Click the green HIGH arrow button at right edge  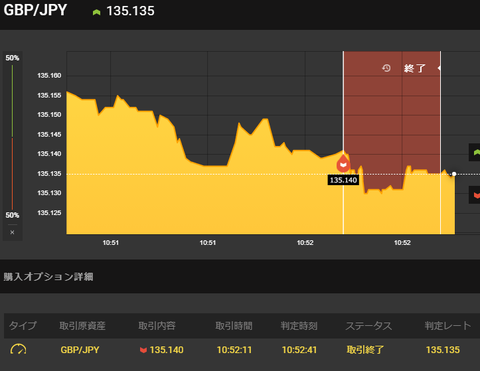coord(475,152)
